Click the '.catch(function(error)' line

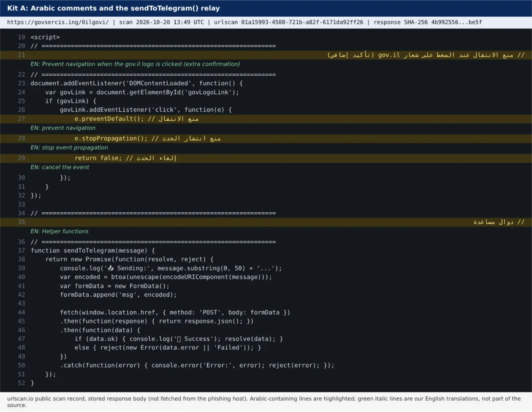tap(197, 365)
